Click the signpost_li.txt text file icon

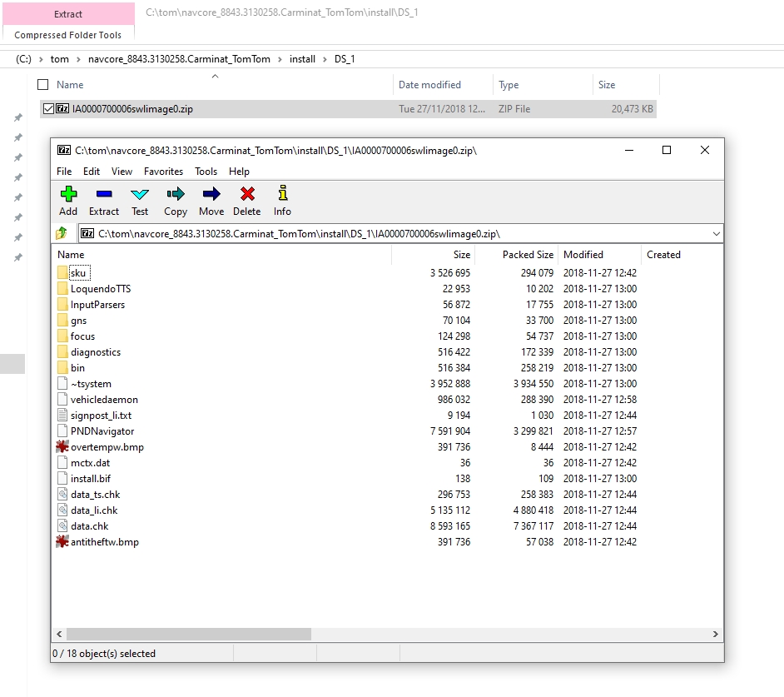tap(62, 415)
